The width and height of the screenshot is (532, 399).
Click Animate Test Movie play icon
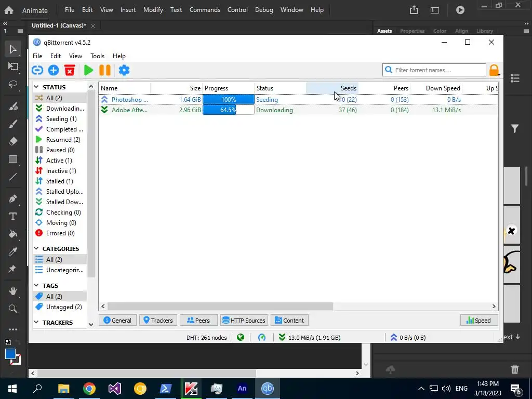pyautogui.click(x=460, y=10)
